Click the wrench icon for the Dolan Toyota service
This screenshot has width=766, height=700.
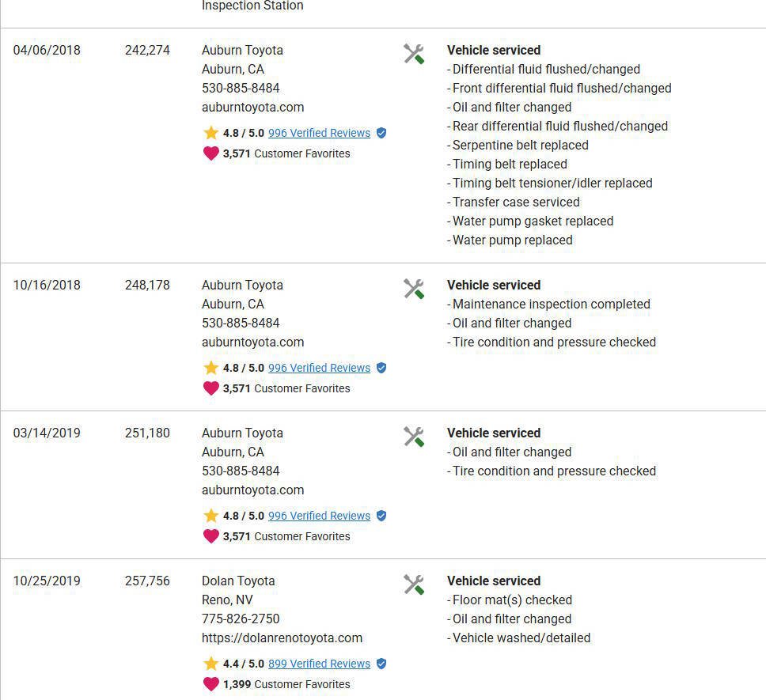pyautogui.click(x=414, y=585)
